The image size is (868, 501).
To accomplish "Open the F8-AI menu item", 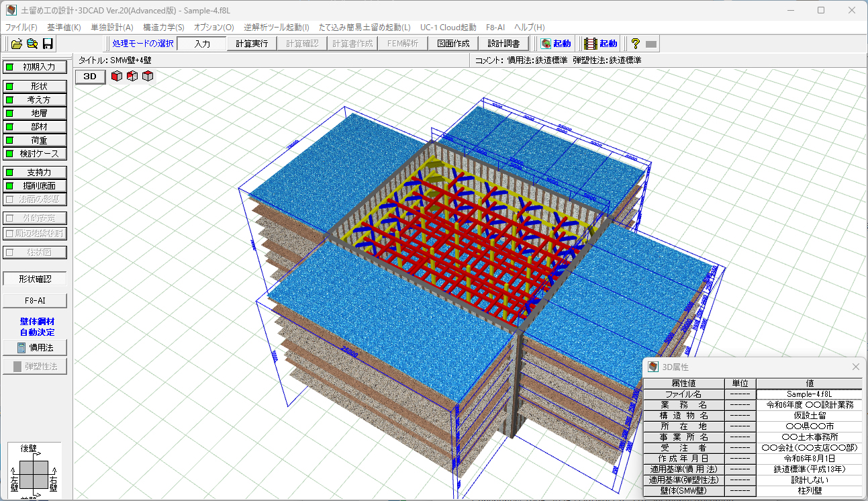I will 495,28.
